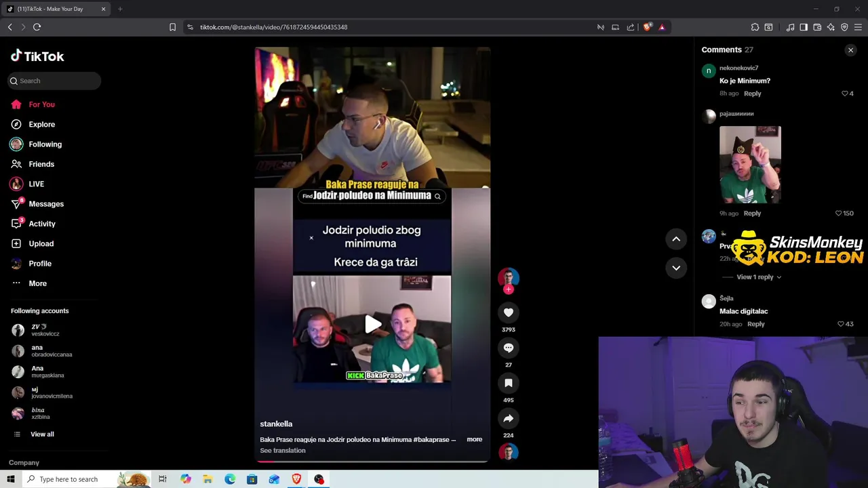This screenshot has width=868, height=488.
Task: Open the image in рајашиииии's comment
Action: (x=750, y=165)
